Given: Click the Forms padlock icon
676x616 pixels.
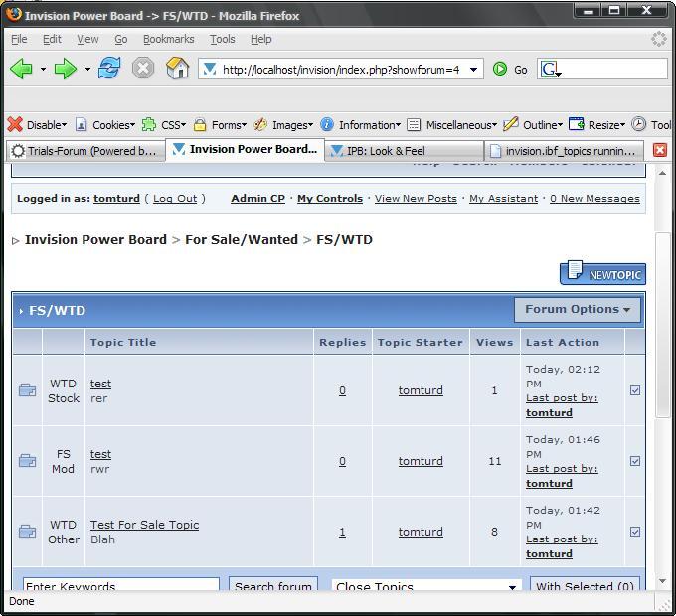Looking at the screenshot, I should click(x=200, y=124).
